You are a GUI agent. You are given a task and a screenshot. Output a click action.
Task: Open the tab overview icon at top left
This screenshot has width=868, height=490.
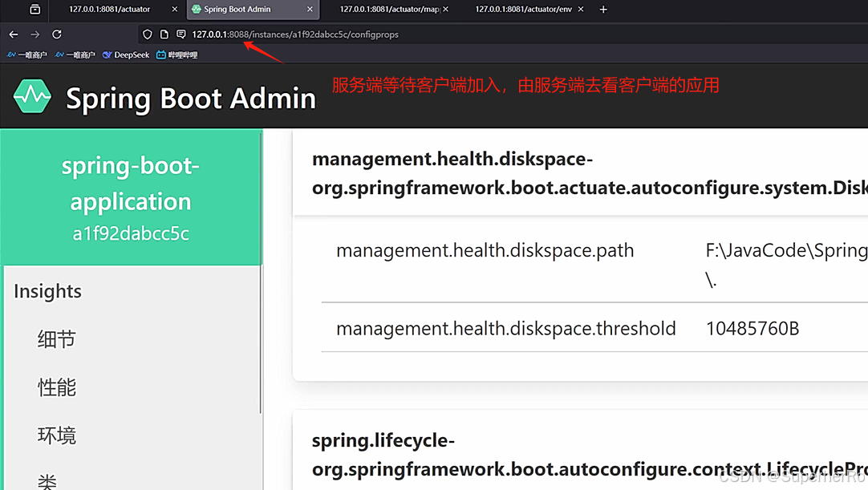point(34,10)
